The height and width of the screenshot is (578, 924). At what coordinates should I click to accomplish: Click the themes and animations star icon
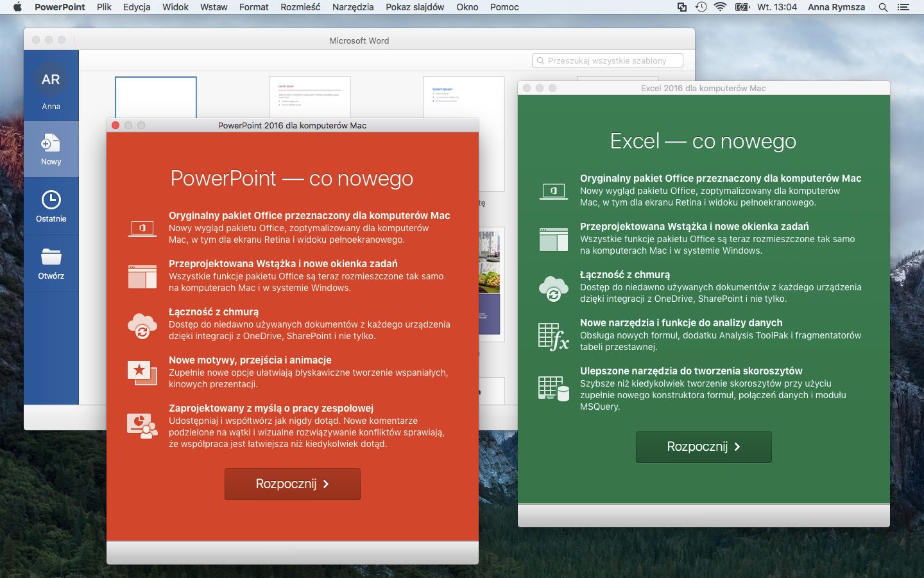(x=142, y=372)
